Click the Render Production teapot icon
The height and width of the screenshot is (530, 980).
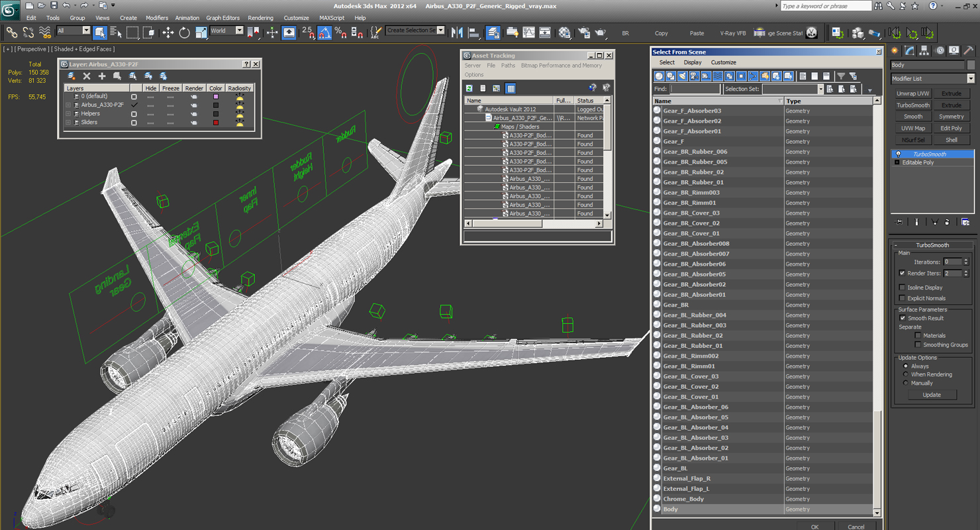click(x=601, y=32)
